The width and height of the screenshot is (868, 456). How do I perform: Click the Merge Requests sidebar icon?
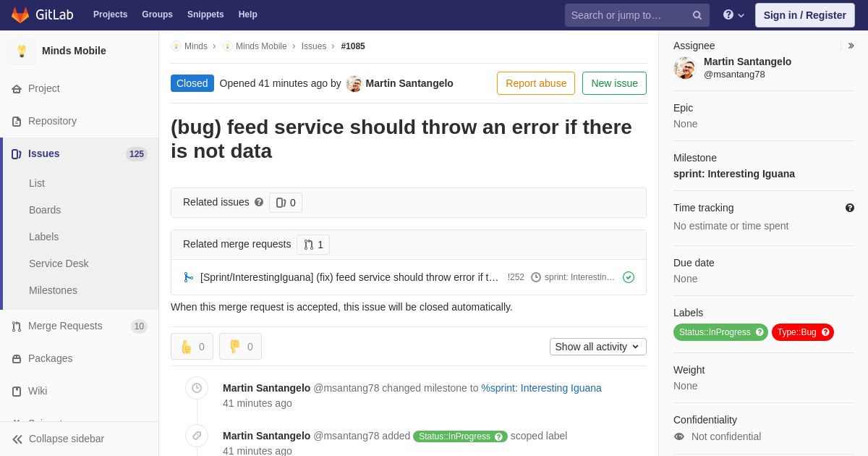click(x=17, y=326)
